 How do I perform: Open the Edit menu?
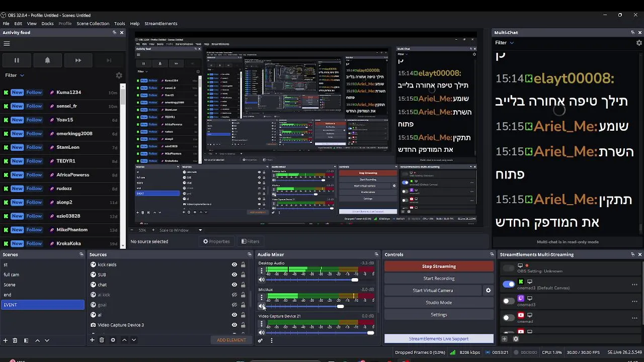tap(18, 24)
